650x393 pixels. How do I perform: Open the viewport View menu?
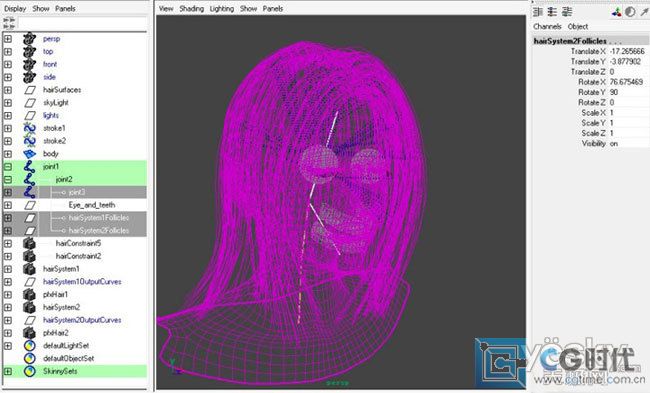[166, 9]
